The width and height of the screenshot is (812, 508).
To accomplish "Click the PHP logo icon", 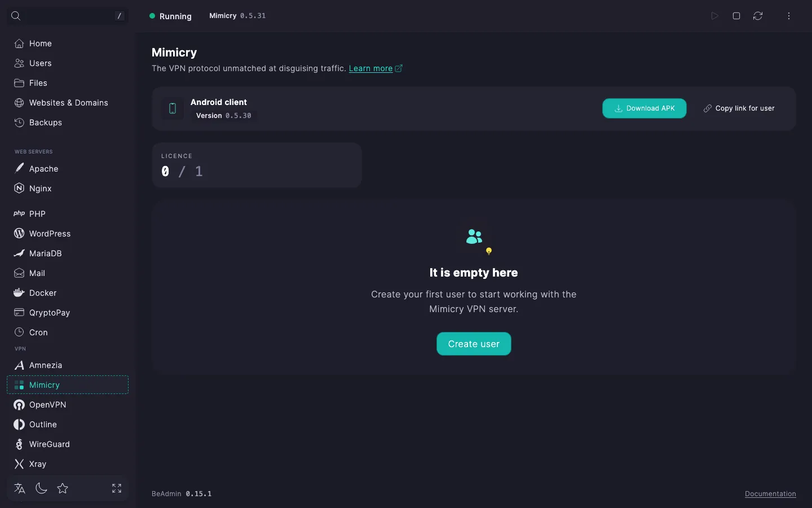I will pos(19,214).
